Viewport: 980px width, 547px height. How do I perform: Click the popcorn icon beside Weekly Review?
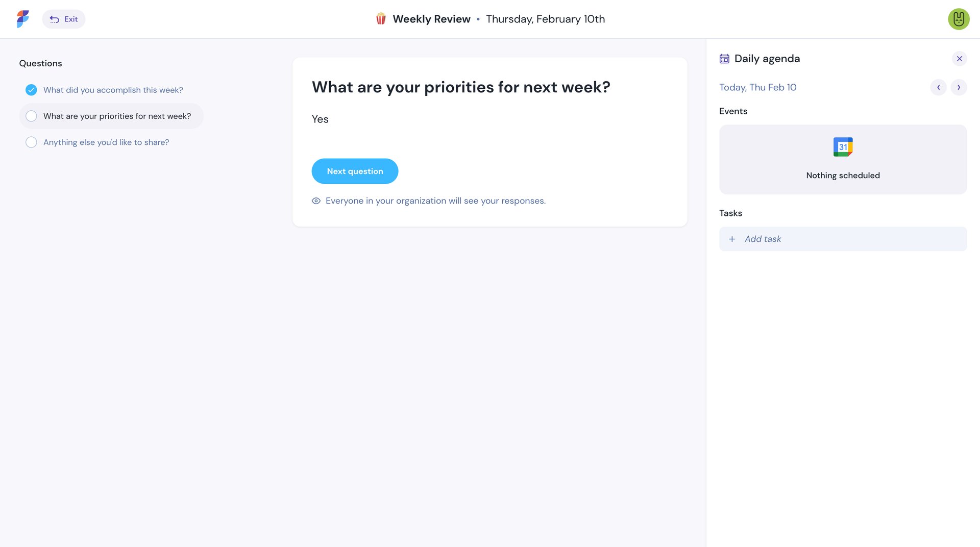[x=379, y=19]
